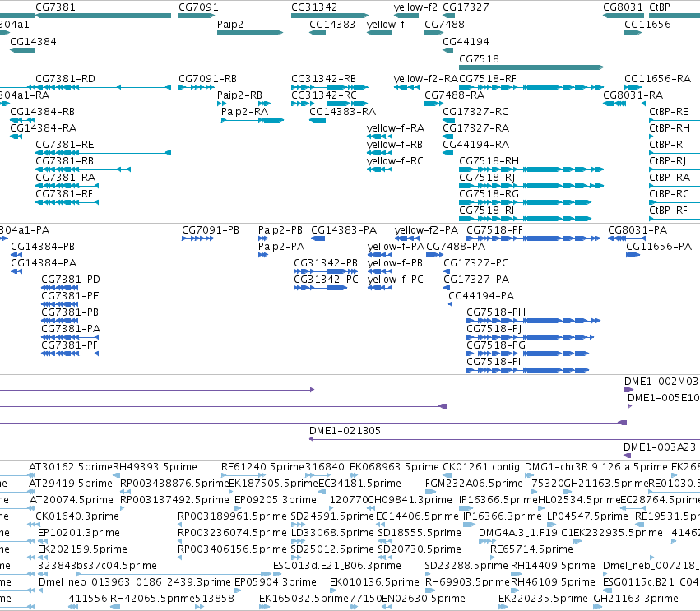The image size is (700, 611).
Task: Click the RH49393.5prime EST label
Action: coord(155,467)
